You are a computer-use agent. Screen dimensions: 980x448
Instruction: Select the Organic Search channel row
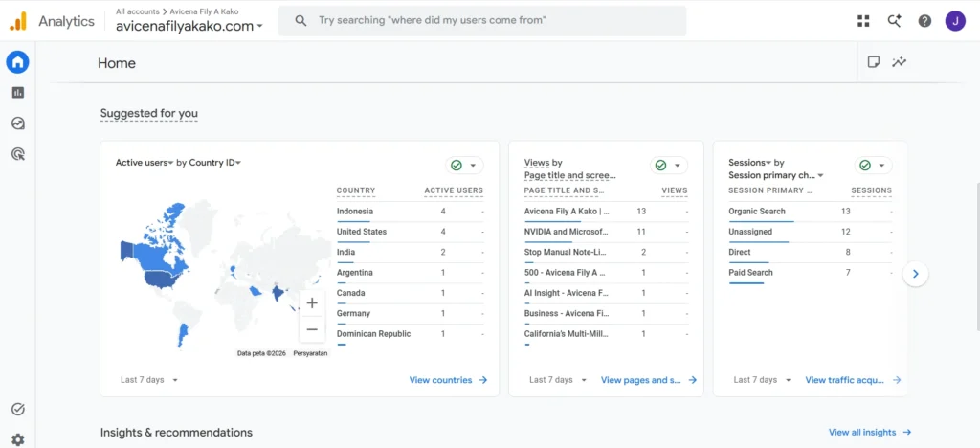pyautogui.click(x=811, y=212)
